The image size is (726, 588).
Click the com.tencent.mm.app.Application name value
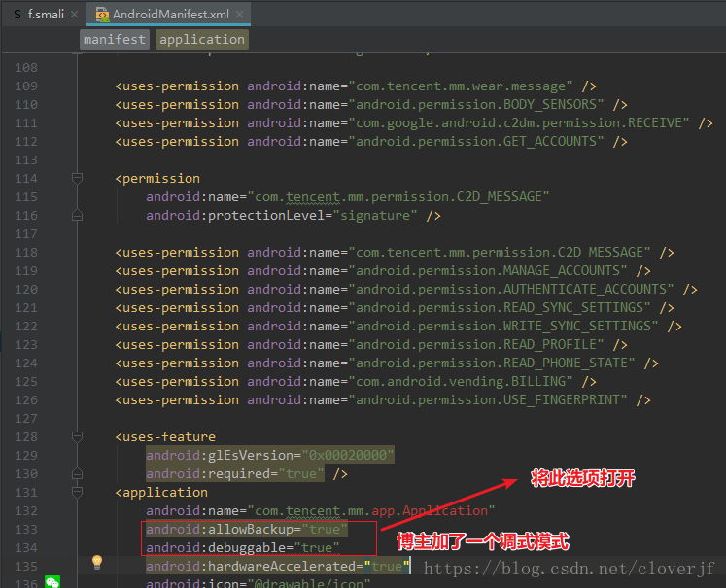pyautogui.click(x=371, y=510)
